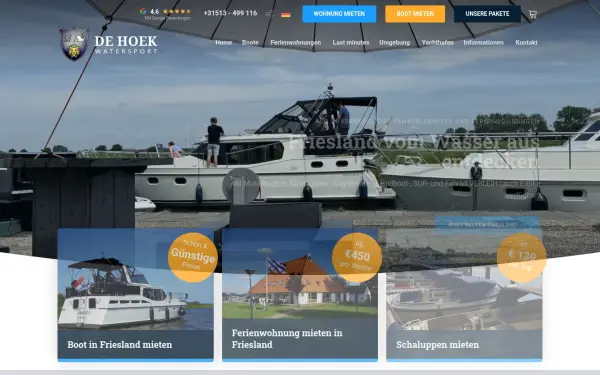Open the Ferienwohnungen menu item

pyautogui.click(x=296, y=42)
